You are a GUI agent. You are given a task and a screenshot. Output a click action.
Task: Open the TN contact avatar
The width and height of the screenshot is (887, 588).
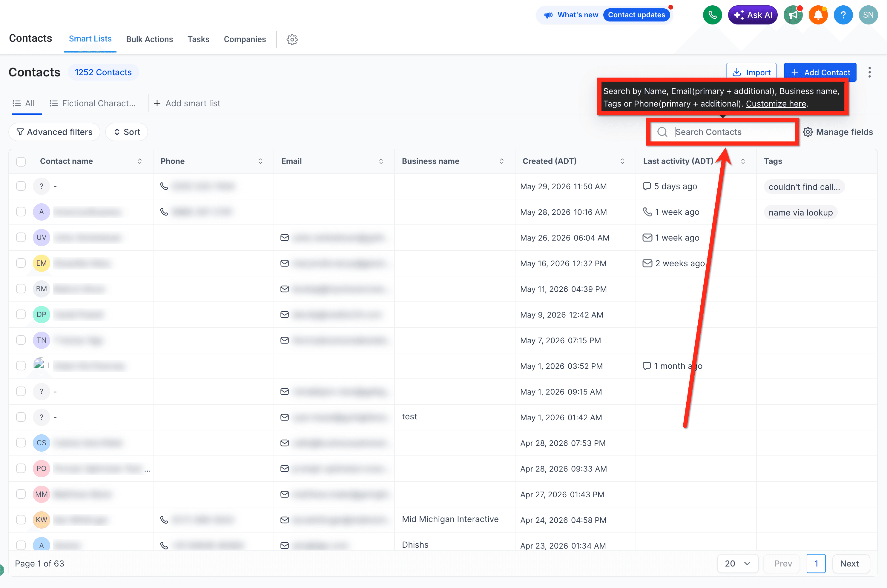pos(41,340)
